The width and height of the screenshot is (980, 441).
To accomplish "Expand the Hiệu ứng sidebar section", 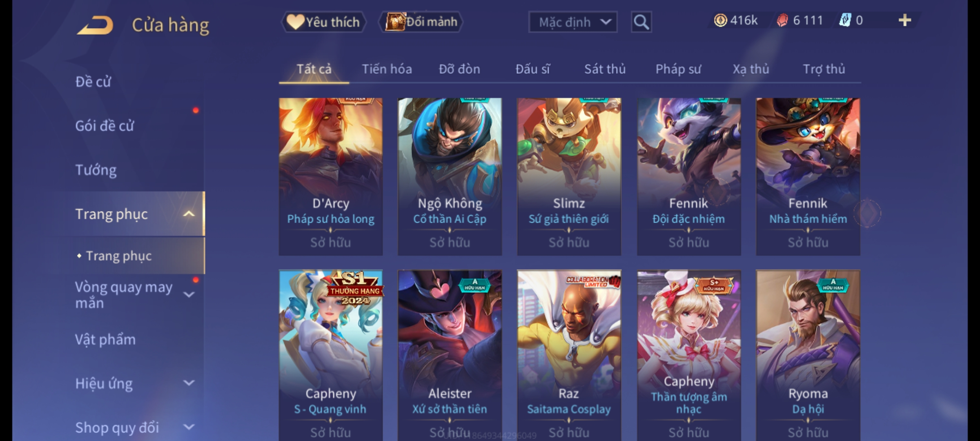I will [189, 383].
